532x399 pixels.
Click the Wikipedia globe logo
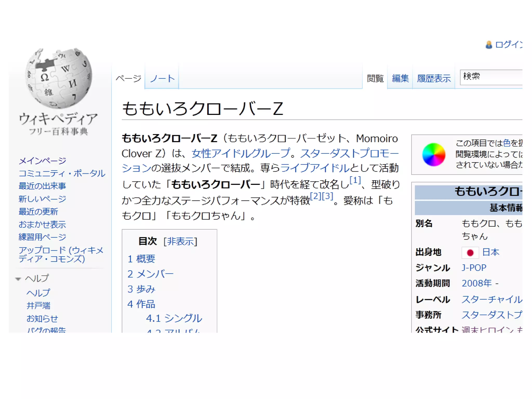click(x=59, y=78)
